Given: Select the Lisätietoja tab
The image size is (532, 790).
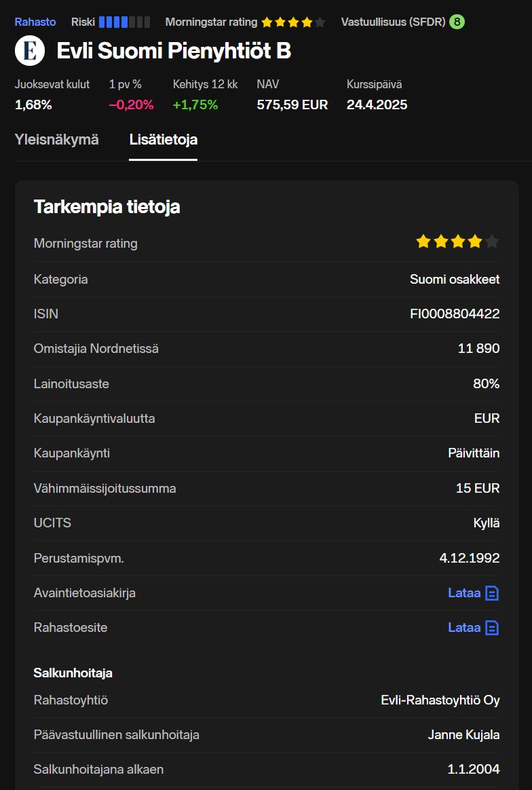Looking at the screenshot, I should click(164, 140).
